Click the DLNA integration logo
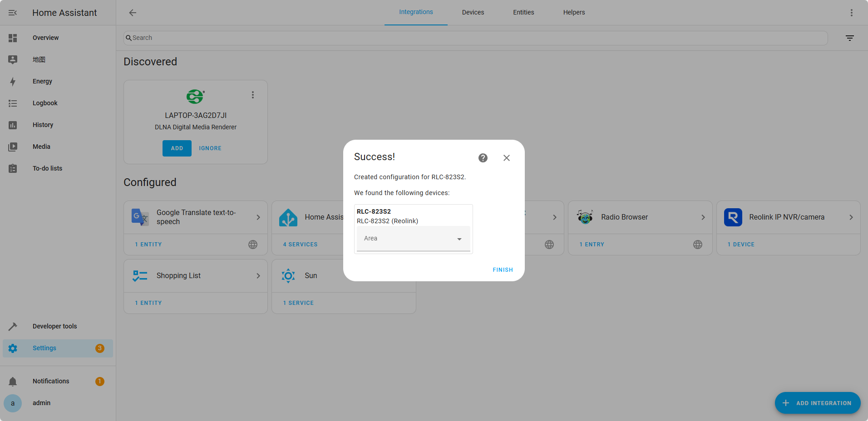Image resolution: width=868 pixels, height=421 pixels. coord(195,97)
